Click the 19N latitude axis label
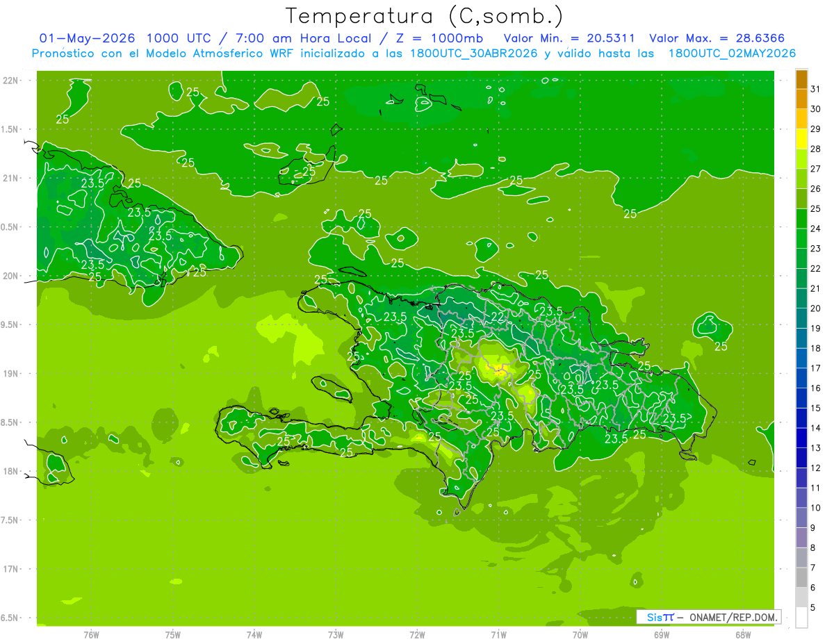This screenshot has width=834, height=644. coord(10,374)
